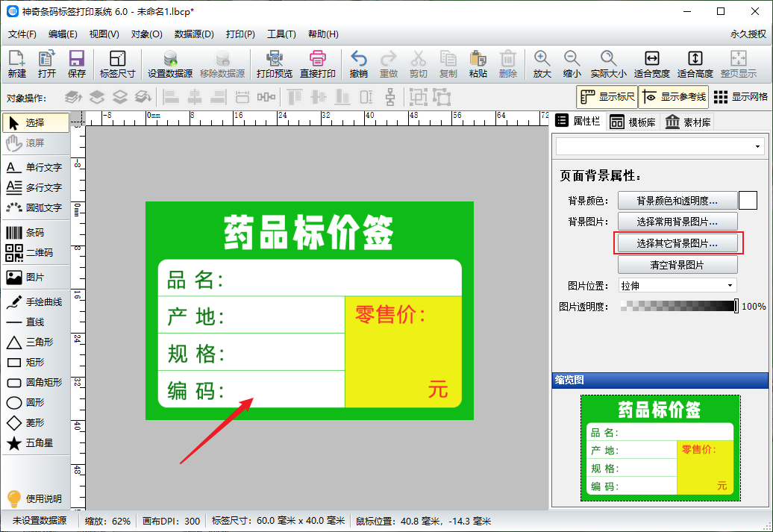Screen dimensions: 773x532
Task: Open a file with 打开 icon
Action: 46,64
